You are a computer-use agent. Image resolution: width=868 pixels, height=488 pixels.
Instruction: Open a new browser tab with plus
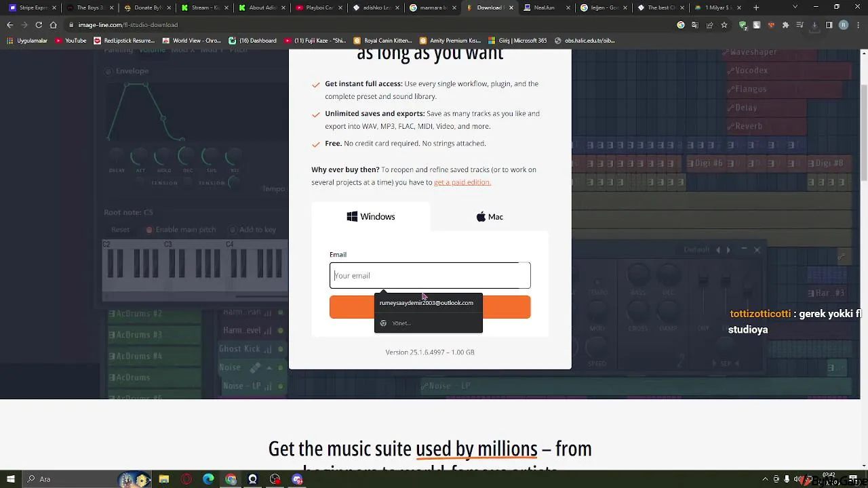[756, 7]
